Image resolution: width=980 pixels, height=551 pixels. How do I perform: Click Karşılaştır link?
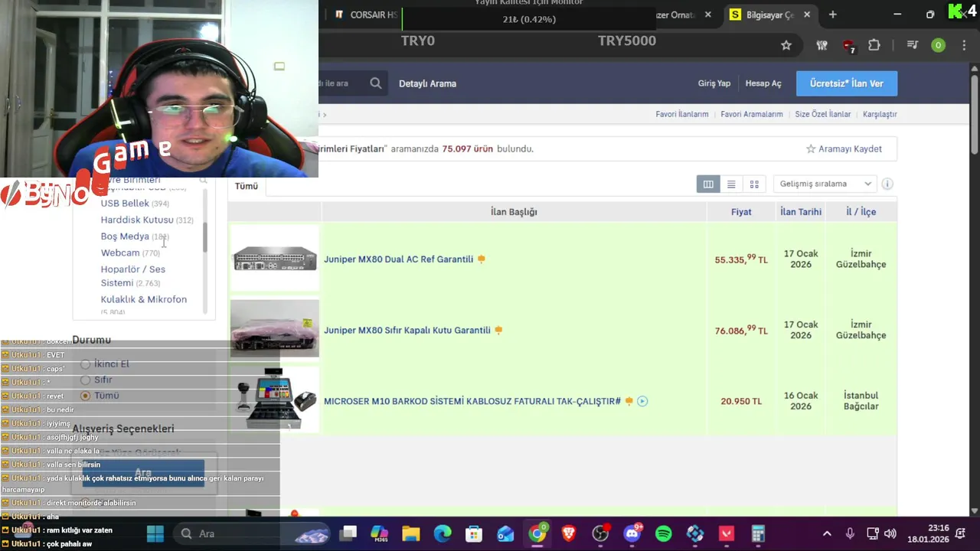[x=880, y=114]
